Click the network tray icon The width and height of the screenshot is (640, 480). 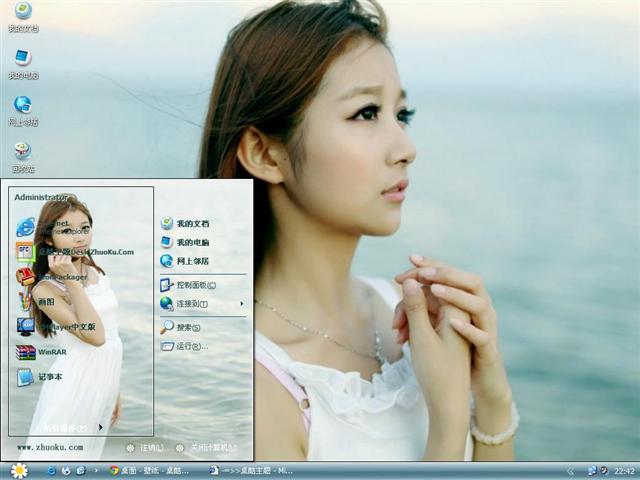click(592, 471)
